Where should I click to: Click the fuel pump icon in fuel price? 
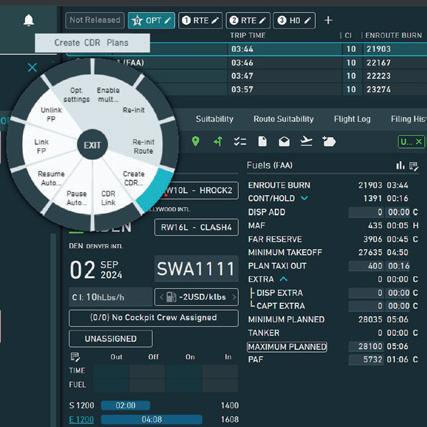(171, 297)
